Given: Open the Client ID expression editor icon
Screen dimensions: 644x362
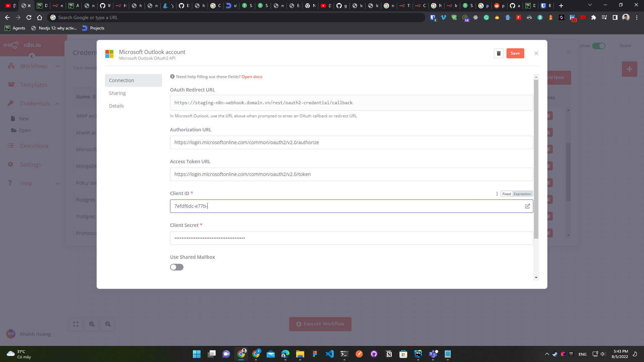Looking at the screenshot, I should [527, 206].
